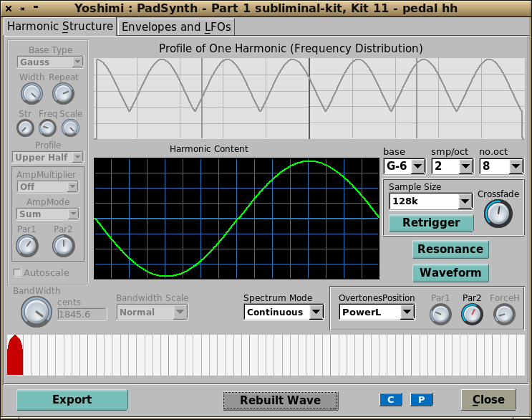Viewport: 532px width, 420px height.
Task: Click the blue P paste button
Action: (421, 399)
